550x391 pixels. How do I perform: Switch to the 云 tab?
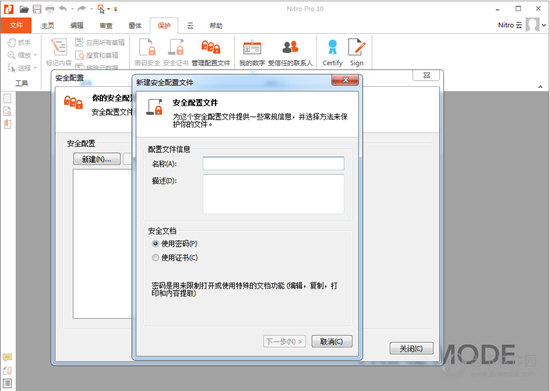[x=190, y=26]
